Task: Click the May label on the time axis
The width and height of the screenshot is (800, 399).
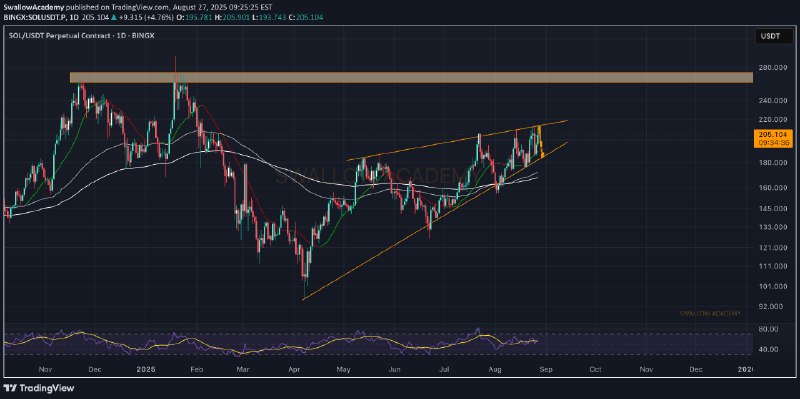Action: coord(343,368)
